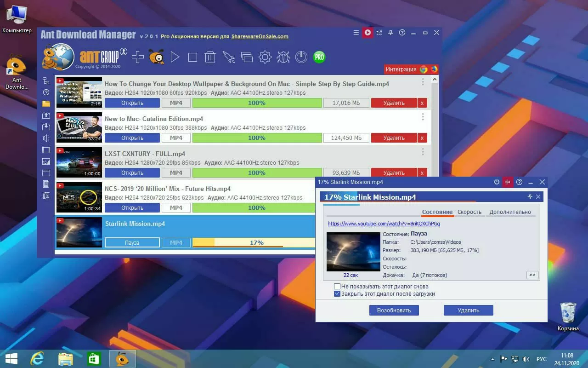Click MP4 format button for Starlink Mission row
Screen dimensions: 588x368
click(176, 242)
